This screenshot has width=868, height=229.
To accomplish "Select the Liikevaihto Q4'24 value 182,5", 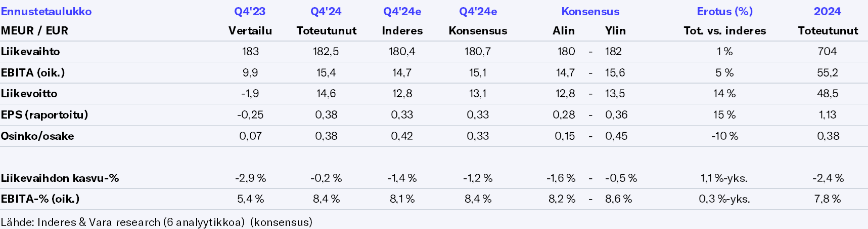I will [326, 51].
